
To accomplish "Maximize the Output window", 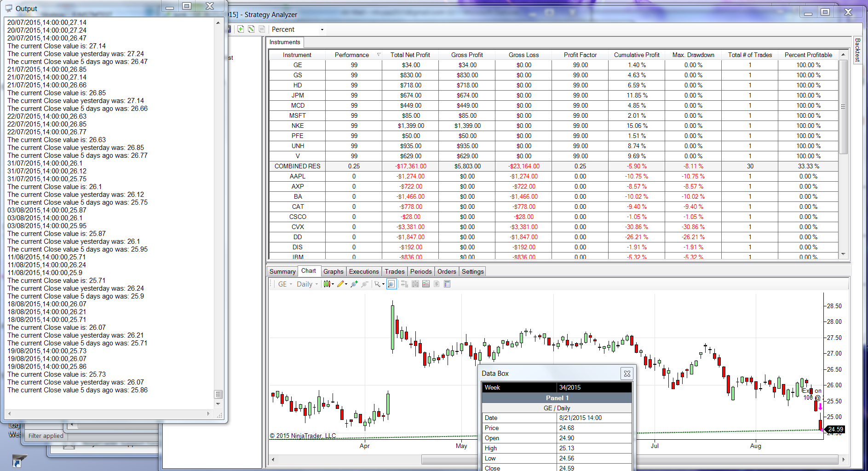I will [187, 6].
